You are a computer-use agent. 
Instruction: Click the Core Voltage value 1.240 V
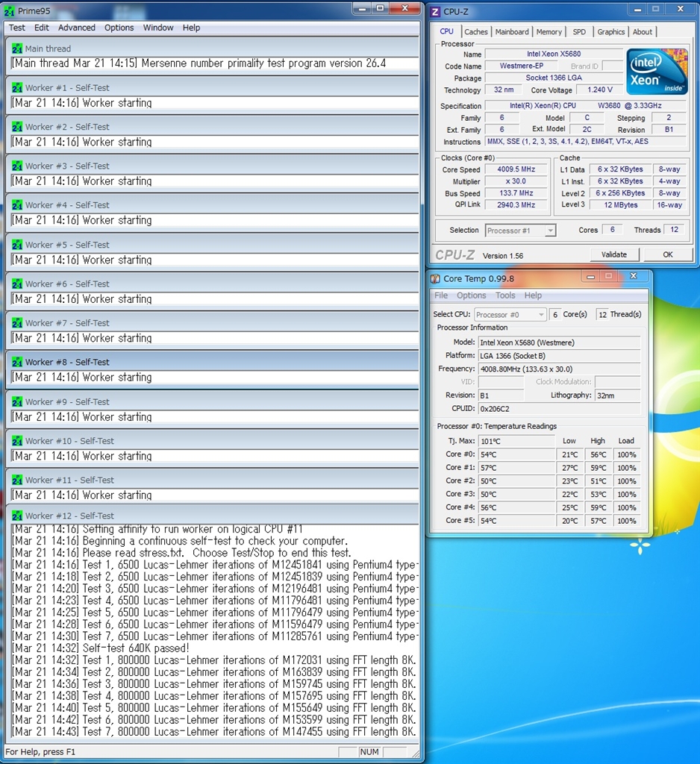tap(599, 90)
